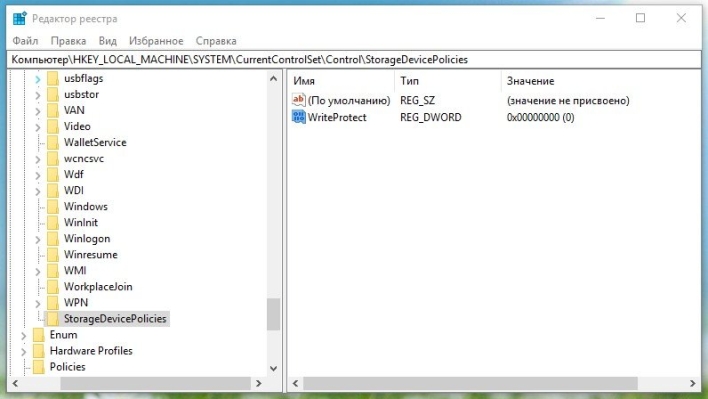Click the tree pane scroll down arrow

[x=273, y=368]
